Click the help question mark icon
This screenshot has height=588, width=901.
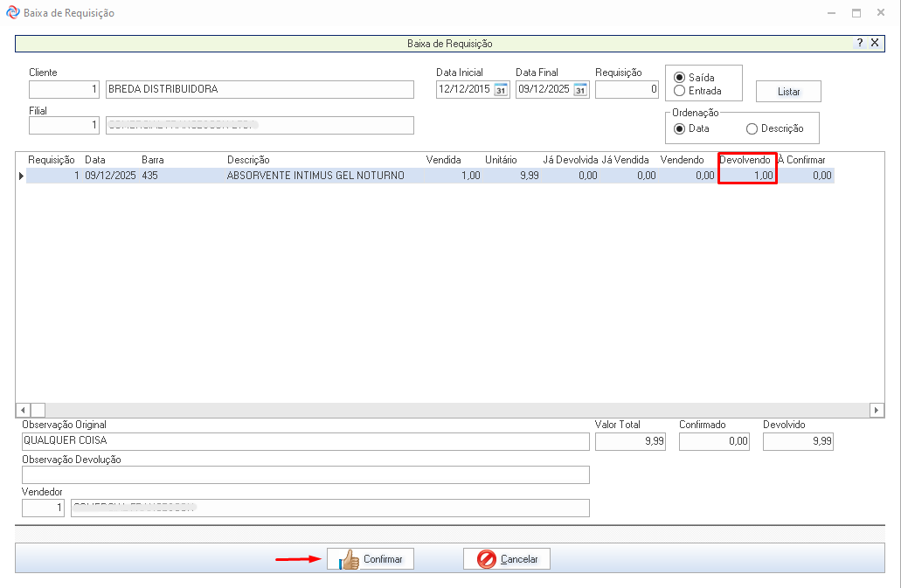pos(860,42)
